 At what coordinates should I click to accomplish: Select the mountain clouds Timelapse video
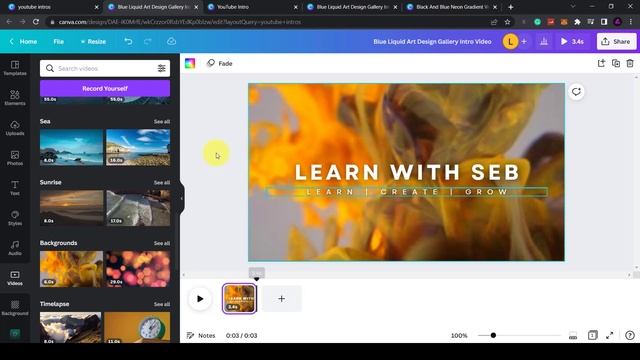(x=71, y=327)
